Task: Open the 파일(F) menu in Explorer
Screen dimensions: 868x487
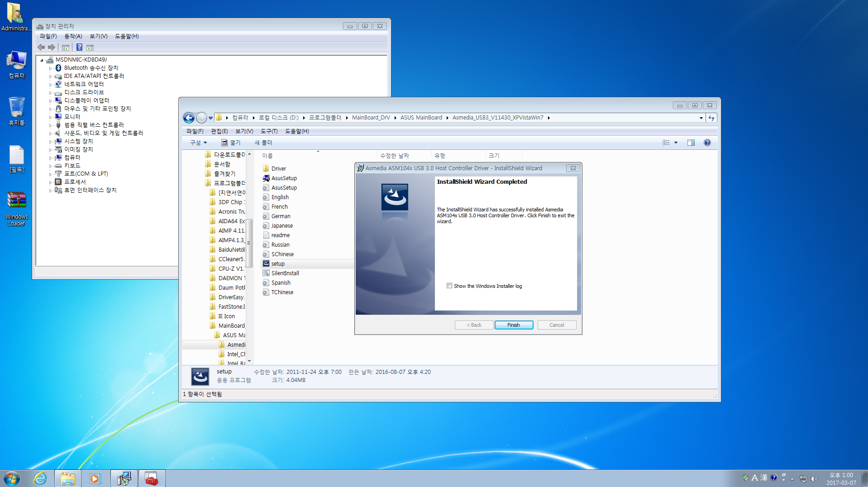Action: (x=195, y=131)
